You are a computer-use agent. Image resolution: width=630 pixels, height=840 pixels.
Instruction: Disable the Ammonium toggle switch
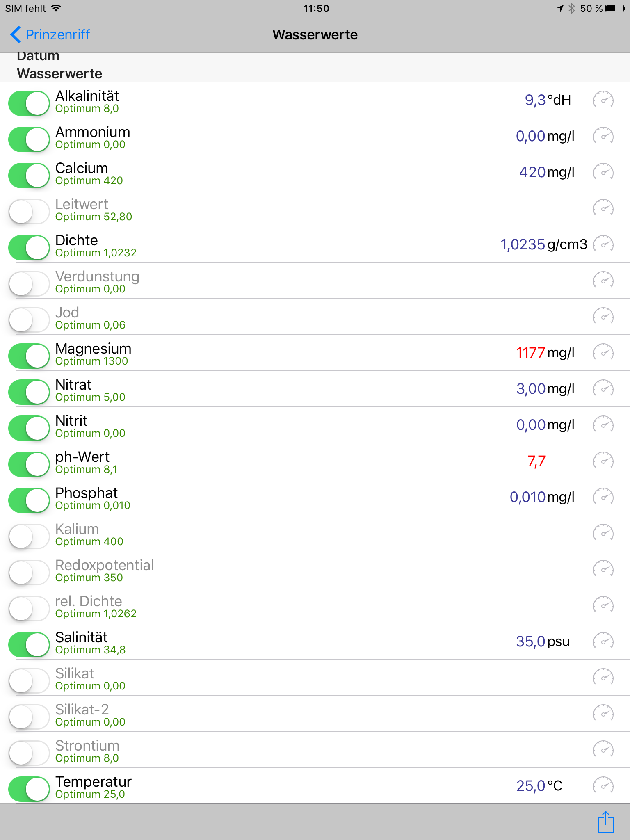29,139
